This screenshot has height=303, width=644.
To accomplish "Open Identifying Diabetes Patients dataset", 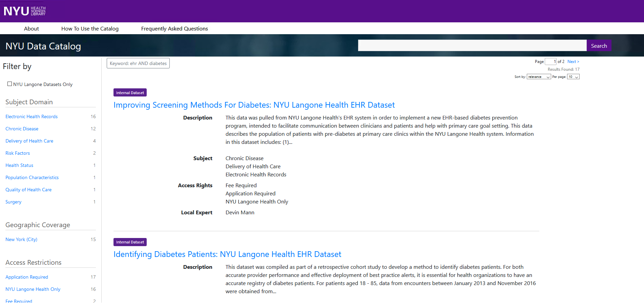I will tap(227, 254).
